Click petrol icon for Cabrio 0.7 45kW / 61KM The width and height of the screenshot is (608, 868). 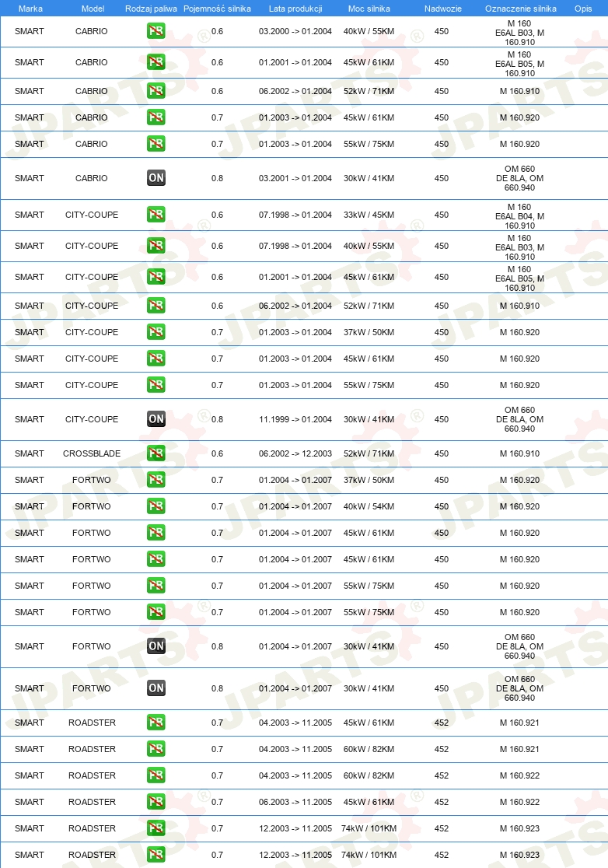pos(156,117)
